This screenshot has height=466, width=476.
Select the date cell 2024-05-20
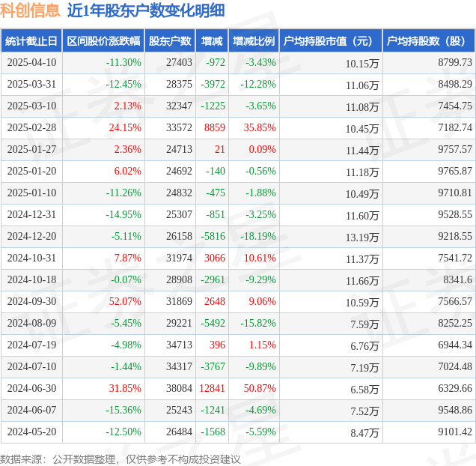pyautogui.click(x=32, y=432)
